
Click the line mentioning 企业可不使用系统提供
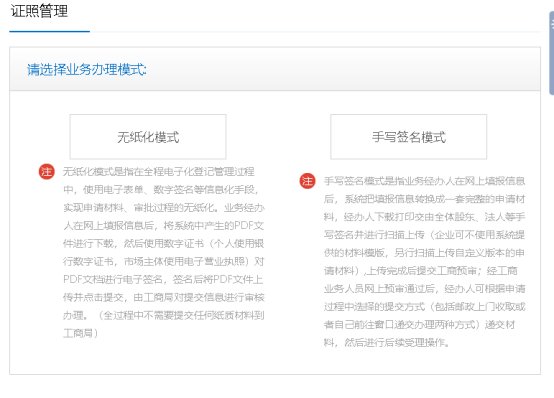point(424,235)
